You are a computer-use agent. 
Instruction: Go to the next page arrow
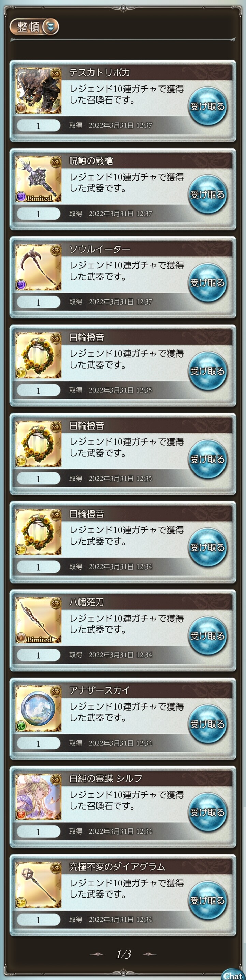(149, 954)
